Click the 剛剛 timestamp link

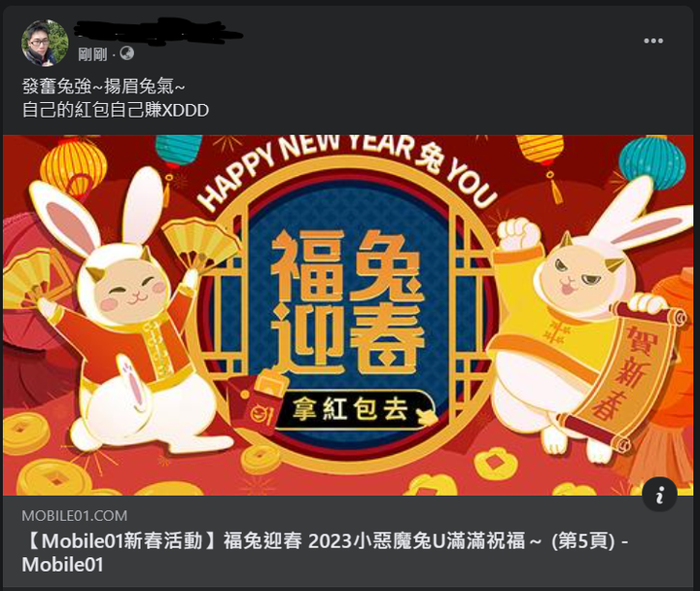(92, 54)
